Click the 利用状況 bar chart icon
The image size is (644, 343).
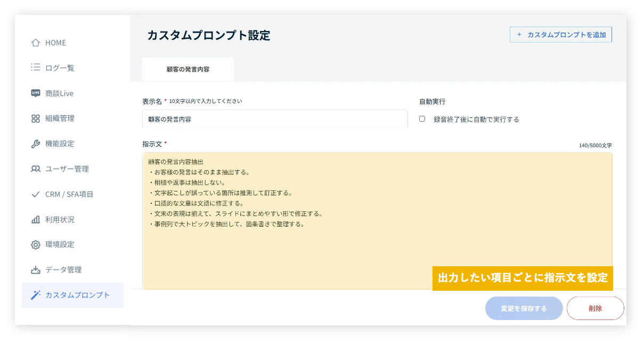pyautogui.click(x=36, y=219)
